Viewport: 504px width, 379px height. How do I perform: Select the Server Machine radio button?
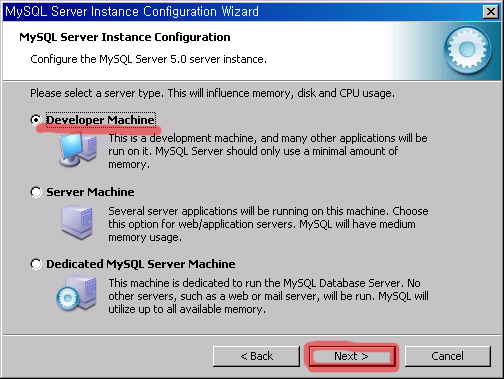36,192
